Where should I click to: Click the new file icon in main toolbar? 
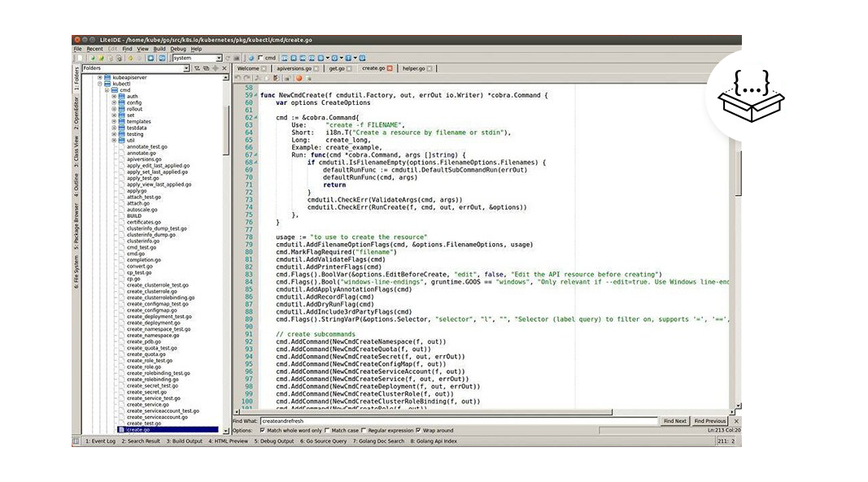coord(80,59)
